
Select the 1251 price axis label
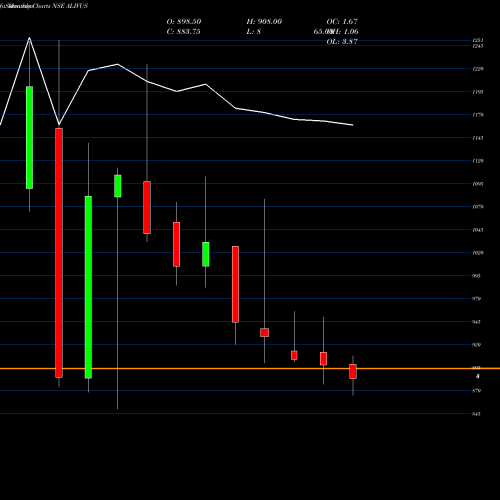[478, 40]
